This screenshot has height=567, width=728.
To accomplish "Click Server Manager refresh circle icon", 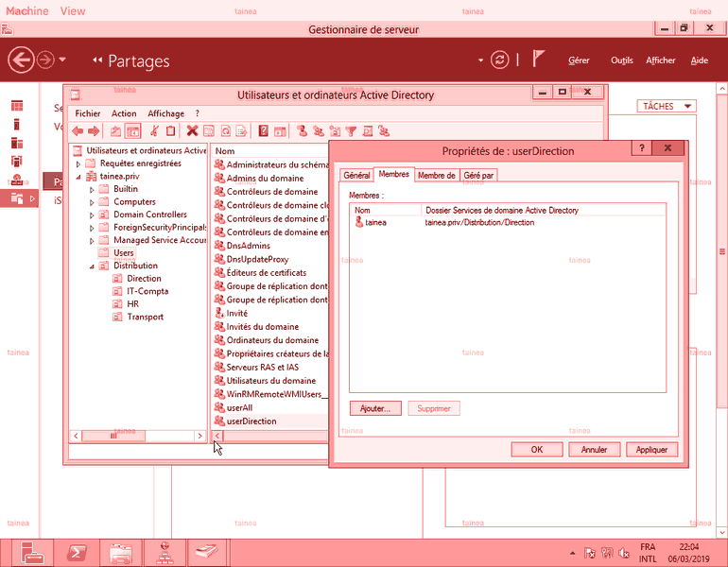I will (500, 60).
